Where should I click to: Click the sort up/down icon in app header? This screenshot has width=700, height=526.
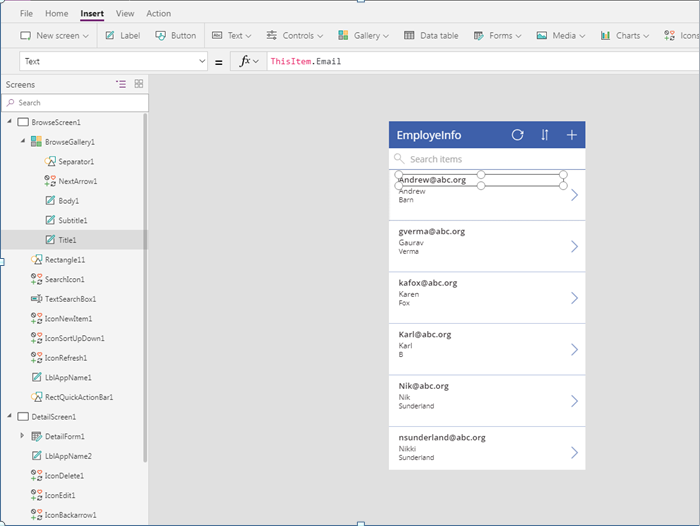(545, 135)
